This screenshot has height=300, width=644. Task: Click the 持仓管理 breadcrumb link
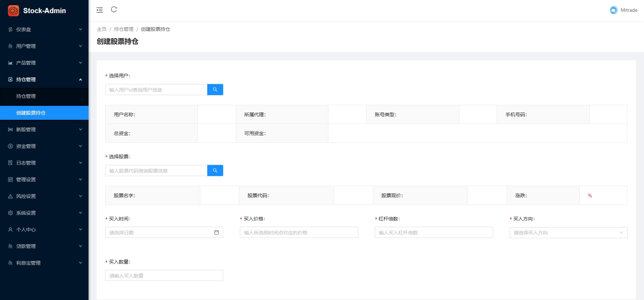click(123, 29)
